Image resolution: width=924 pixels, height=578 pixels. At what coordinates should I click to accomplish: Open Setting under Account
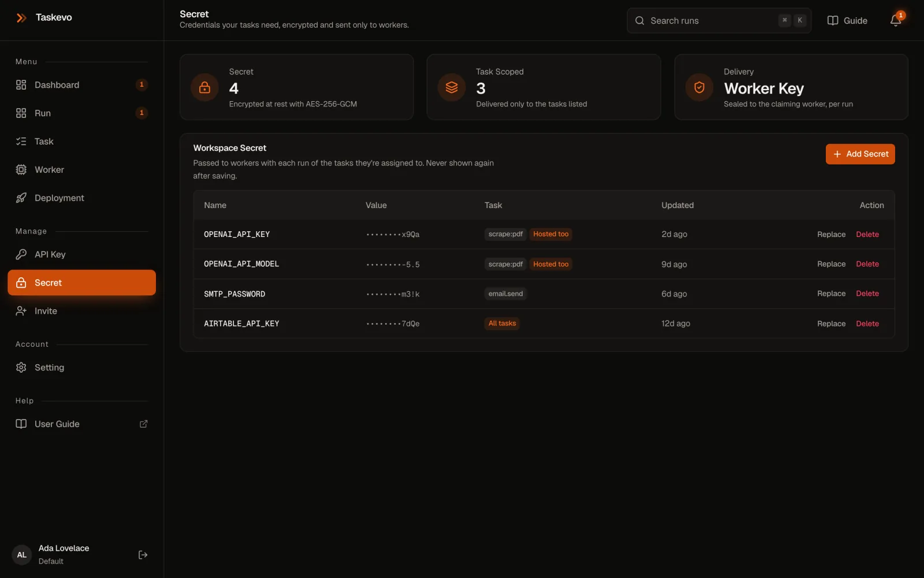[81, 368]
